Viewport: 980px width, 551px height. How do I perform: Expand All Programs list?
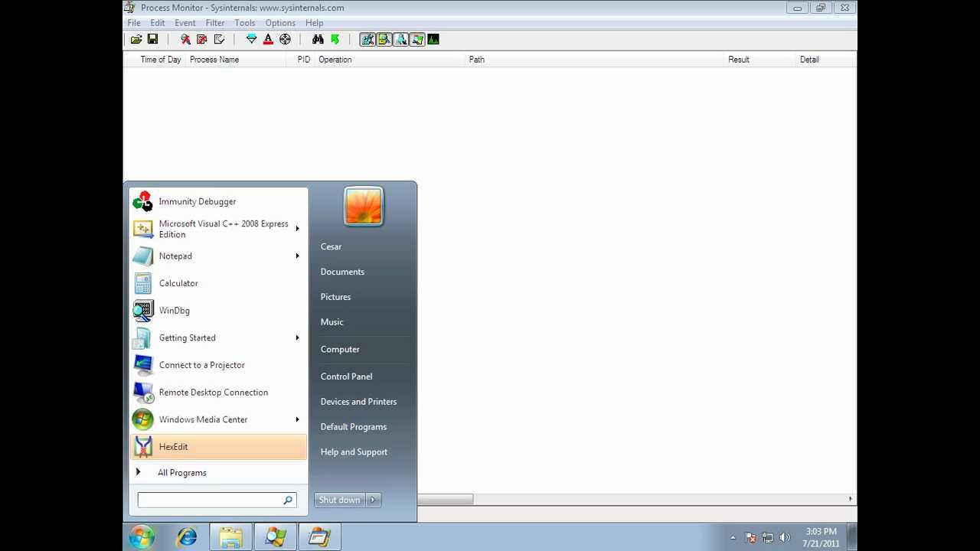point(218,473)
